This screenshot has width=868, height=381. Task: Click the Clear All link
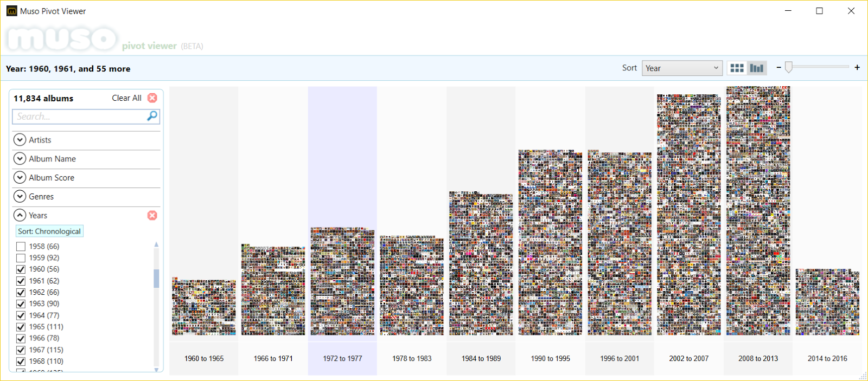click(126, 98)
